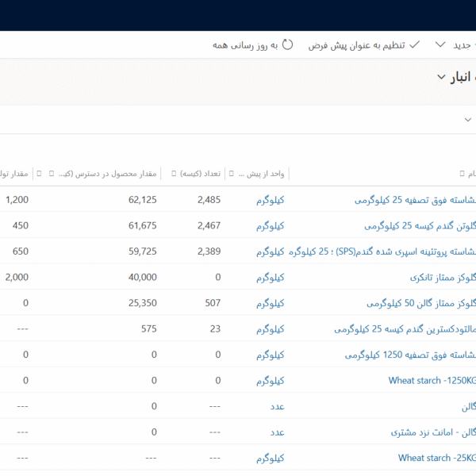The height and width of the screenshot is (476, 476).
Task: Open the مالتودکسترین گندم کیسه 25 کیلوگرمی item
Action: [405, 329]
